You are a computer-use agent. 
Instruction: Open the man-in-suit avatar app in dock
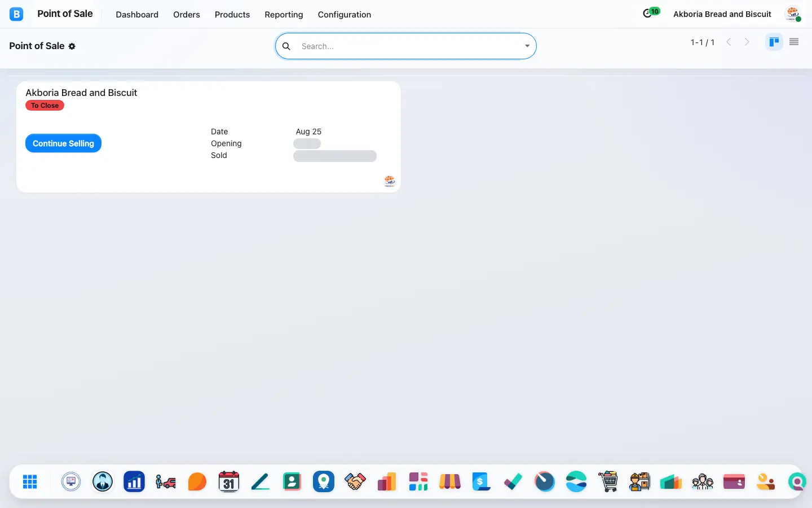coord(103,481)
